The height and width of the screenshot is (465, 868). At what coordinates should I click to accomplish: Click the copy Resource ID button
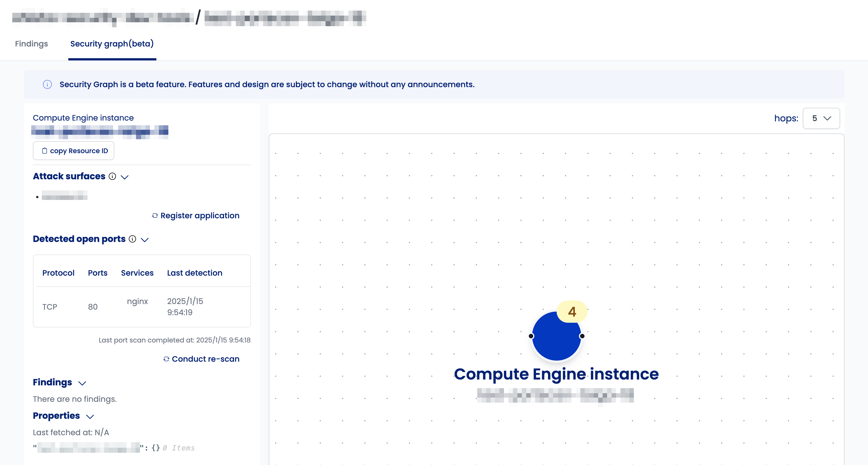[x=74, y=151]
